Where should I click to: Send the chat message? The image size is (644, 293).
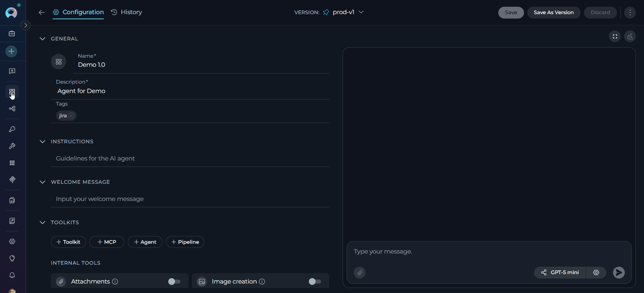click(x=619, y=272)
